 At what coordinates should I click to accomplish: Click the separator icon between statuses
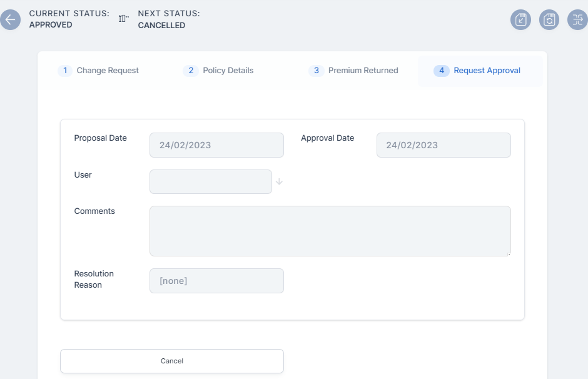124,19
